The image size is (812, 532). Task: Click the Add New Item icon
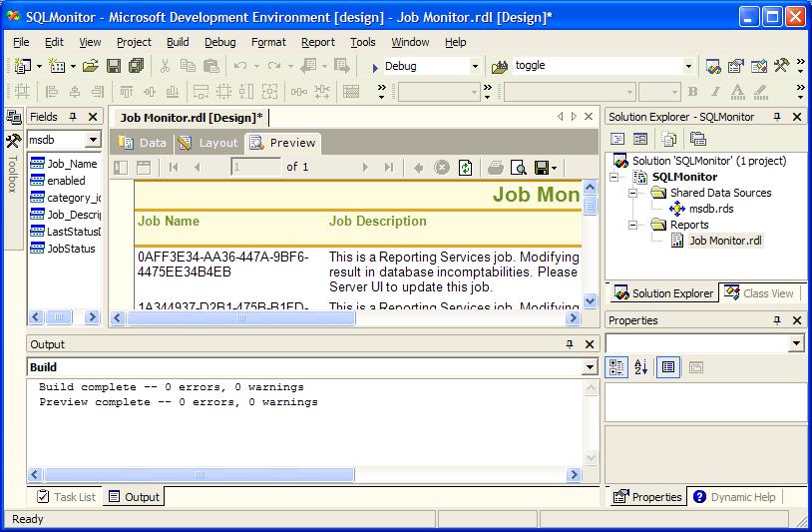(x=57, y=66)
